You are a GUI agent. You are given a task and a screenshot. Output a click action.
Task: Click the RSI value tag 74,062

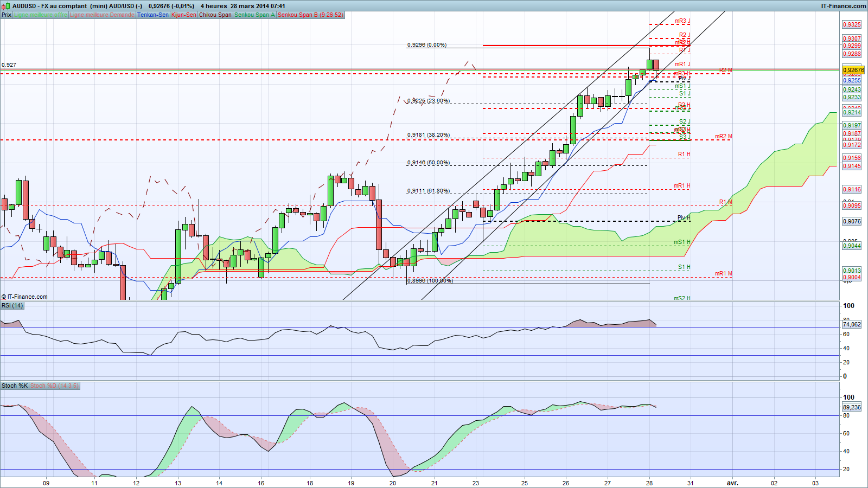point(852,324)
